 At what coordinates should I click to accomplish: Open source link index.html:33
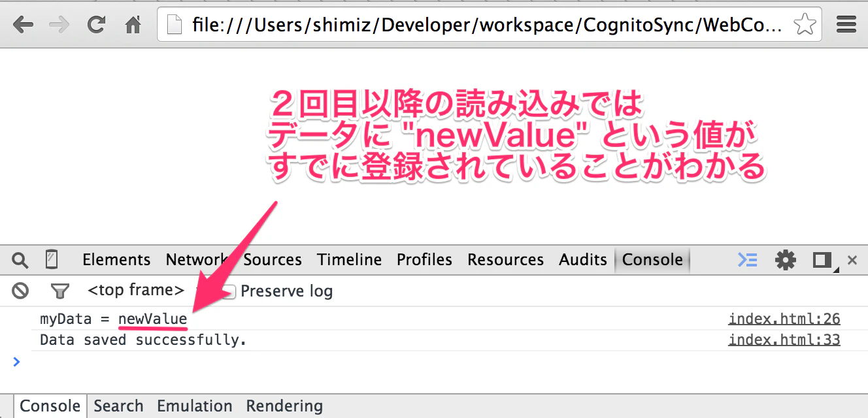(784, 340)
